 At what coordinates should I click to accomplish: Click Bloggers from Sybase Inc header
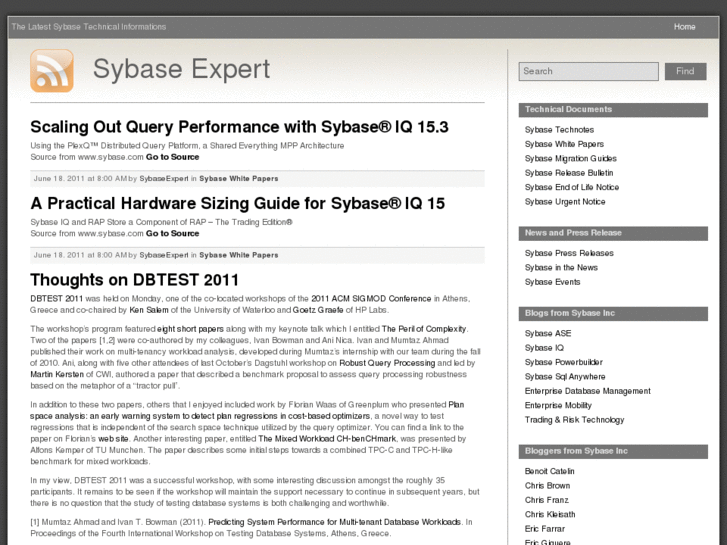tap(613, 451)
